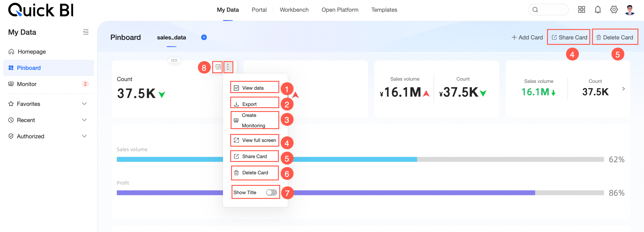Click the Add Card button
Viewport: 644px width, 232px height.
(527, 37)
